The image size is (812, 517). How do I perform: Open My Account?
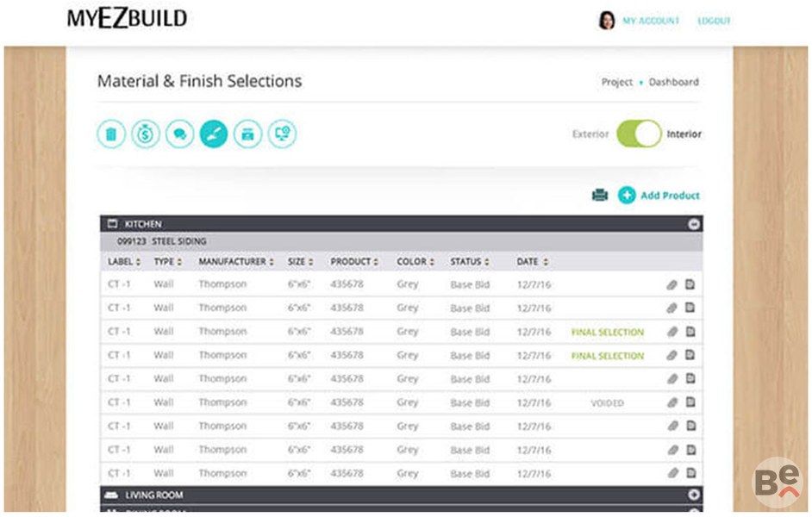click(651, 21)
